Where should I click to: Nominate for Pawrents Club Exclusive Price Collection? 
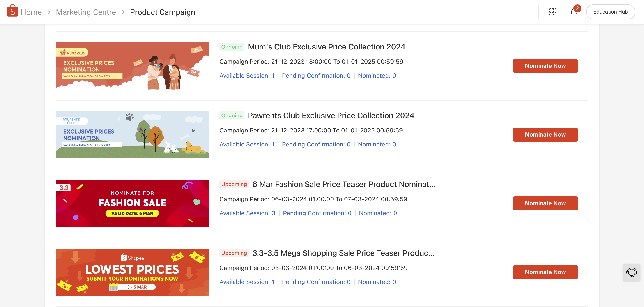(545, 134)
